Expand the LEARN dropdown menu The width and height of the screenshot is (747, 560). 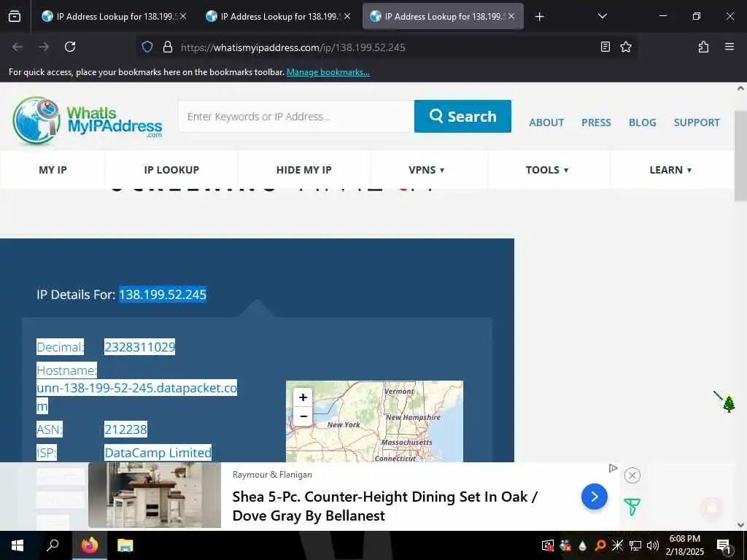click(x=670, y=170)
